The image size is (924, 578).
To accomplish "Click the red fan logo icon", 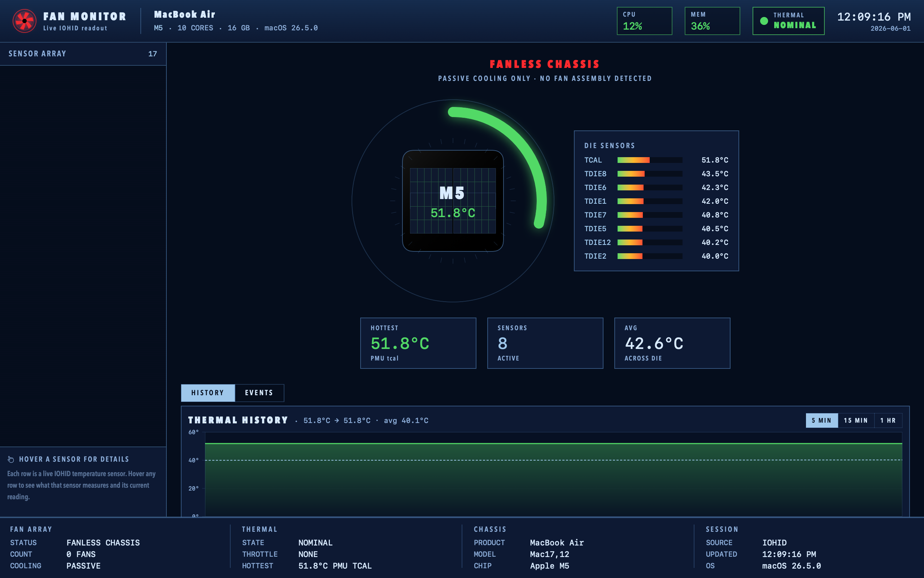I will point(25,21).
